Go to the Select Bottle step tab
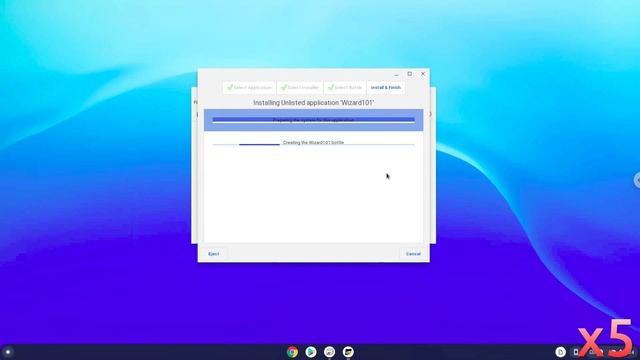The image size is (640, 360). coord(345,88)
